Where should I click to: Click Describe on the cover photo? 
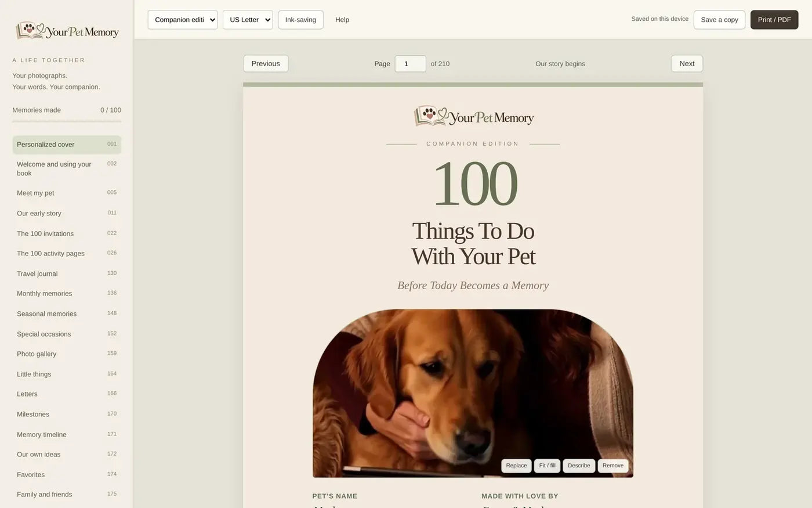579,466
